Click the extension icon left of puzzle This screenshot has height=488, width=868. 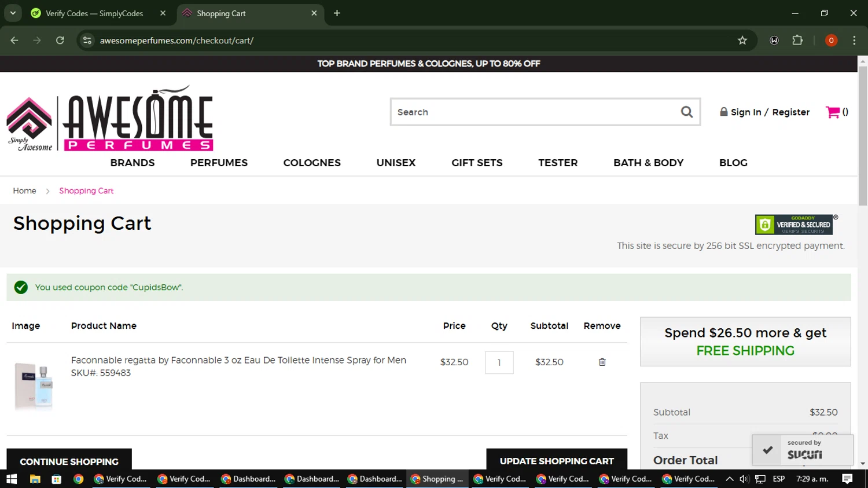[x=774, y=41]
